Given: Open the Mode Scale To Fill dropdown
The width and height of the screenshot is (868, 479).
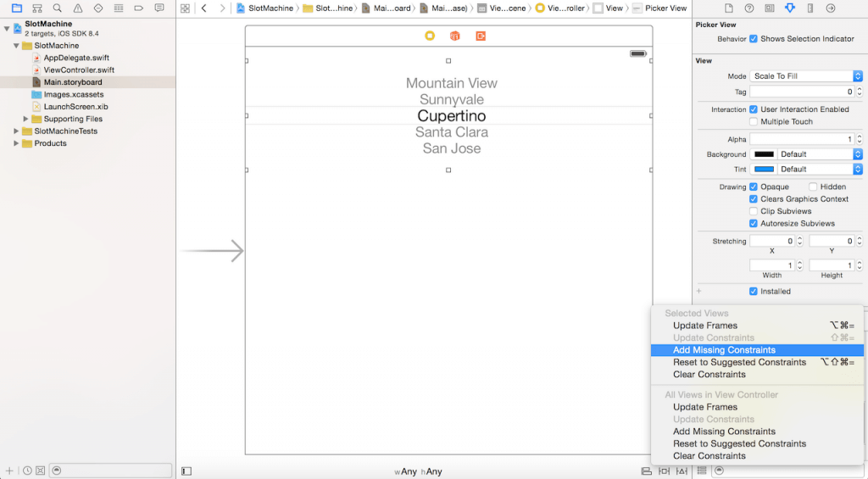Looking at the screenshot, I should click(806, 75).
